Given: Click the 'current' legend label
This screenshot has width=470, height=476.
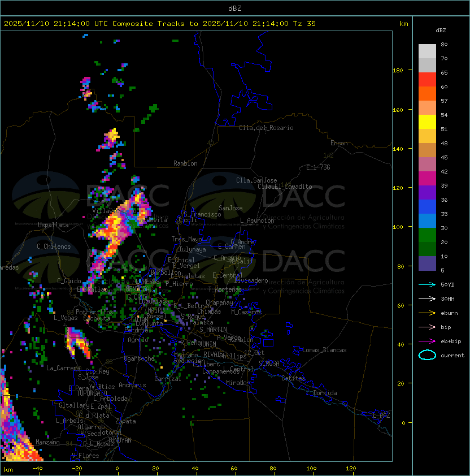Looking at the screenshot, I should coord(452,355).
